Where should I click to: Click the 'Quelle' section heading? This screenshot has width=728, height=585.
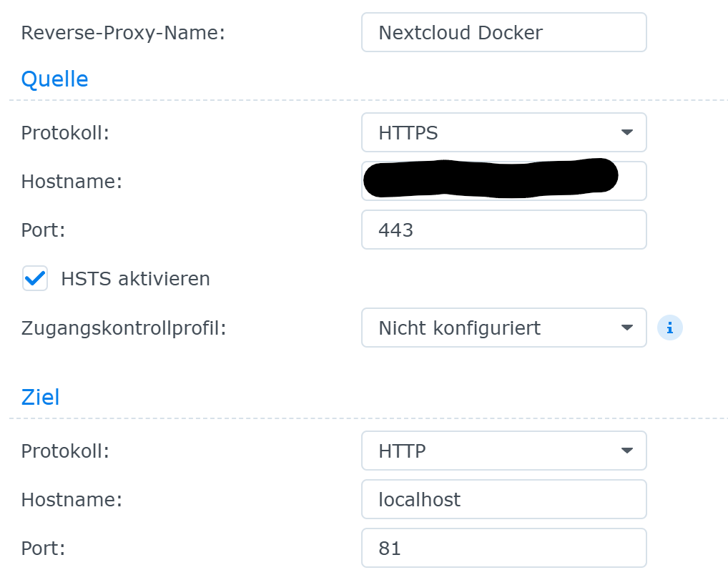point(55,79)
